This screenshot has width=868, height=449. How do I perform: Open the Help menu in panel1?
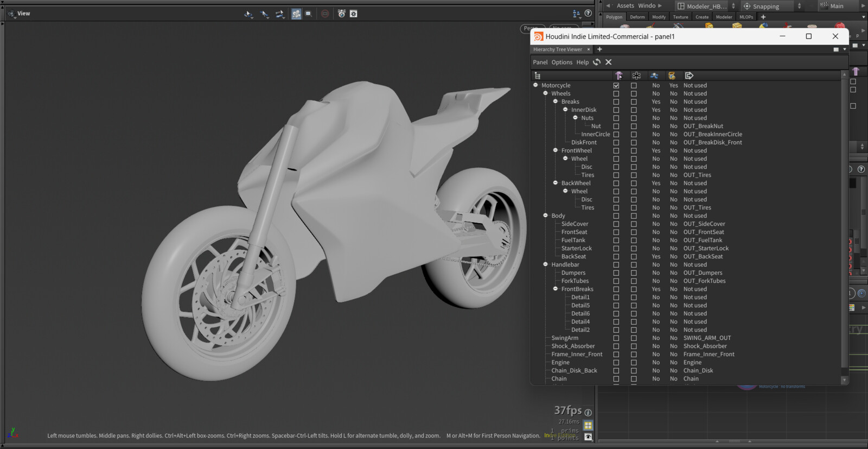[583, 62]
